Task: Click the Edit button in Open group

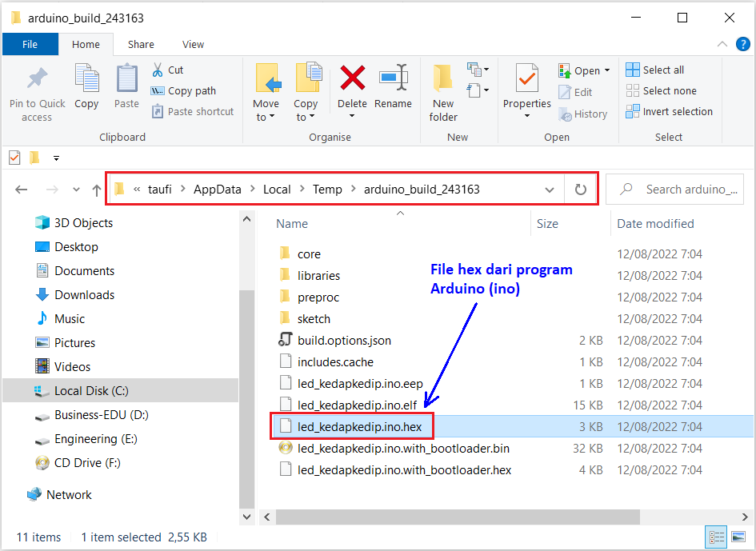Action: click(x=575, y=92)
